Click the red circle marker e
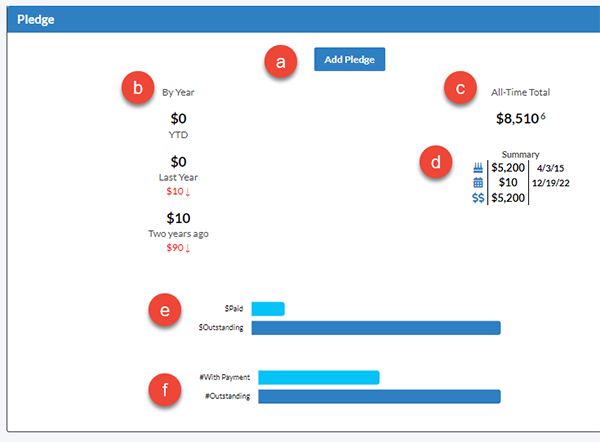Viewport: 600px width, 442px height. point(165,310)
